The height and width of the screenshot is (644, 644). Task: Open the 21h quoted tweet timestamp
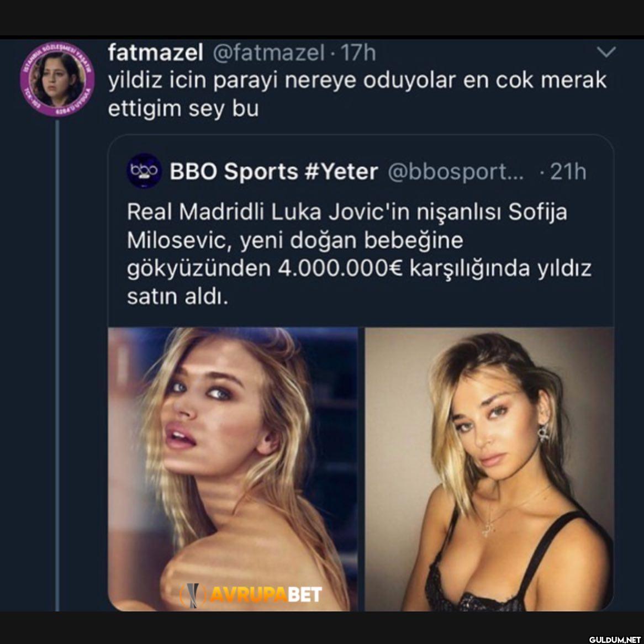point(567,172)
